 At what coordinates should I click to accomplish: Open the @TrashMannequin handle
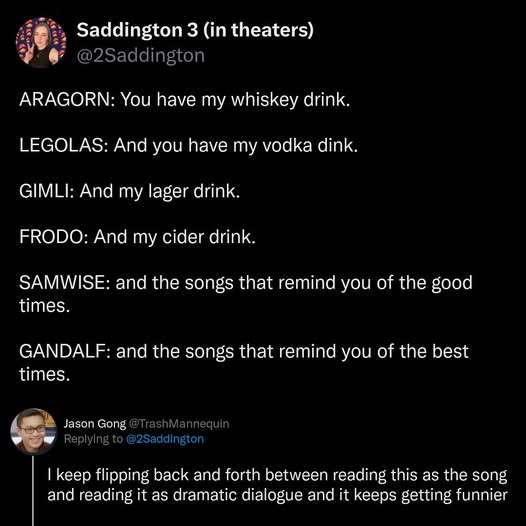coord(179,424)
